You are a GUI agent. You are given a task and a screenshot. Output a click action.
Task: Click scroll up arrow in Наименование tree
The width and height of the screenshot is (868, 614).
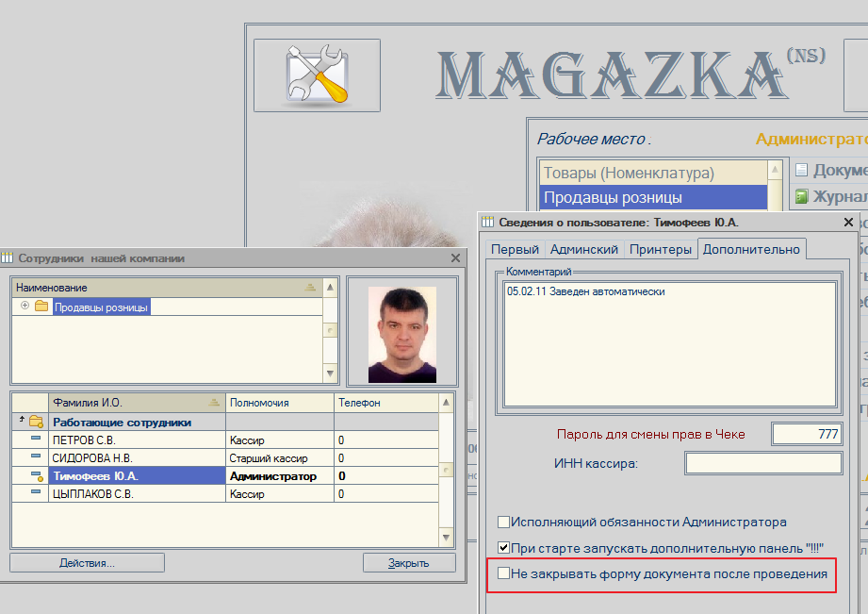click(330, 287)
